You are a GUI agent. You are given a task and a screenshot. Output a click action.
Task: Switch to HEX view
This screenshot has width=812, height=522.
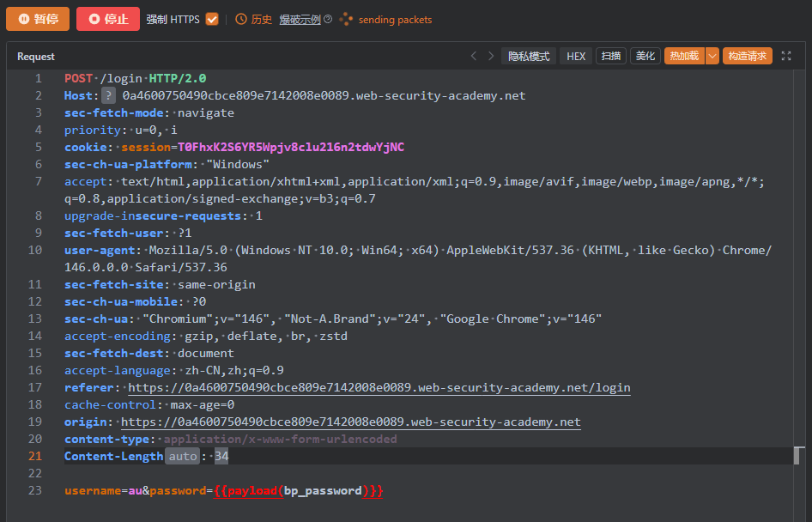tap(576, 56)
